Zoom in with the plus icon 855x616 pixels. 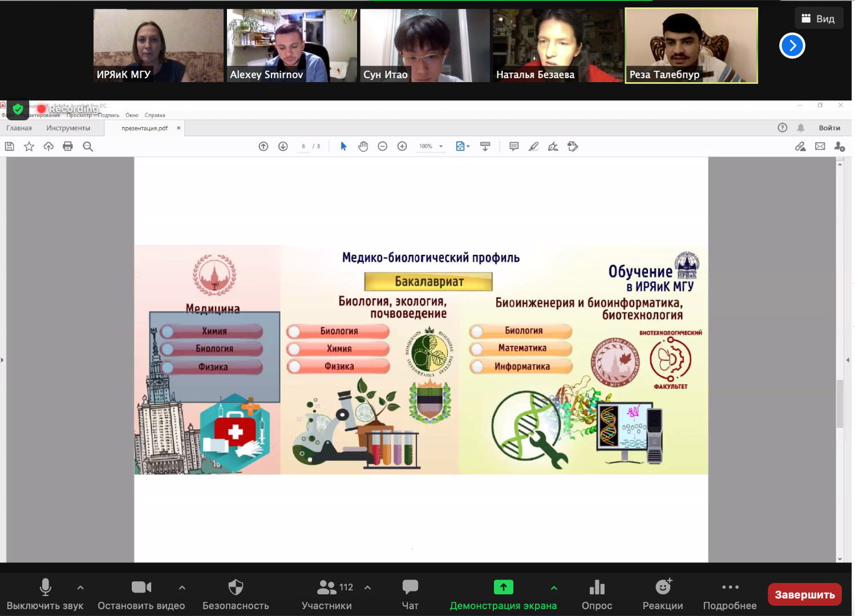click(402, 147)
